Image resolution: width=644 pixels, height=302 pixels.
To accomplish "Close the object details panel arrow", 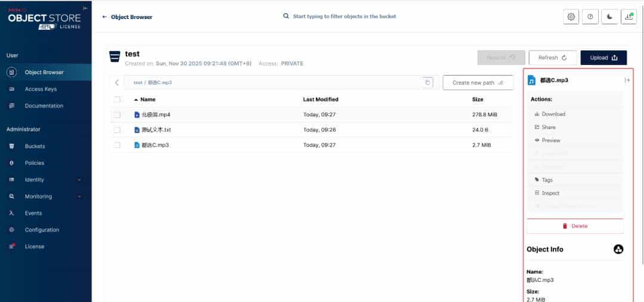I will pos(627,81).
